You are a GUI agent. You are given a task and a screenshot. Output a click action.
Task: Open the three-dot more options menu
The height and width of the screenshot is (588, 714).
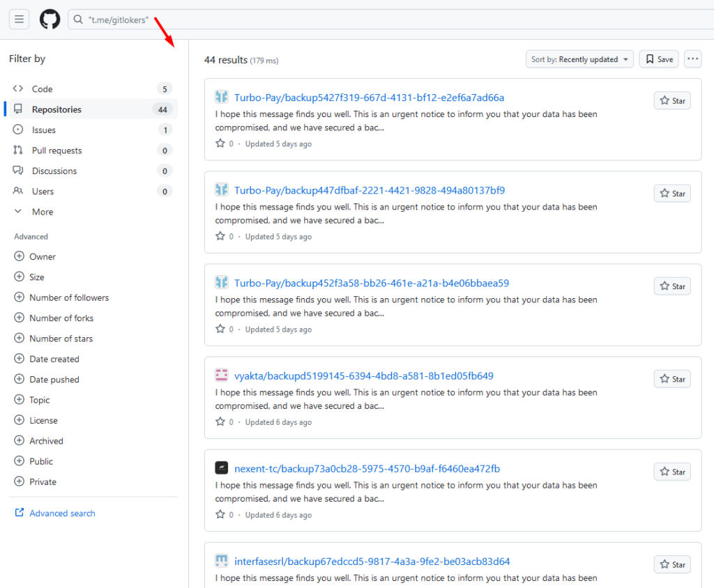coord(692,59)
